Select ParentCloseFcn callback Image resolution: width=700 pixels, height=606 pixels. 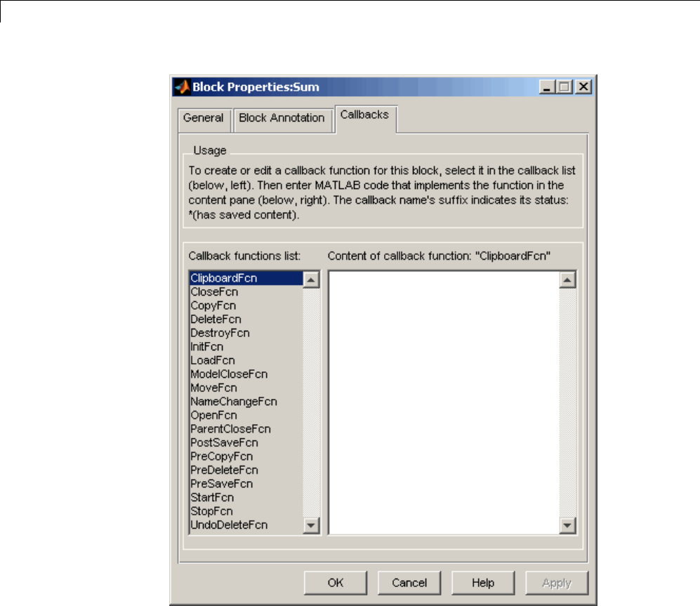(x=246, y=429)
